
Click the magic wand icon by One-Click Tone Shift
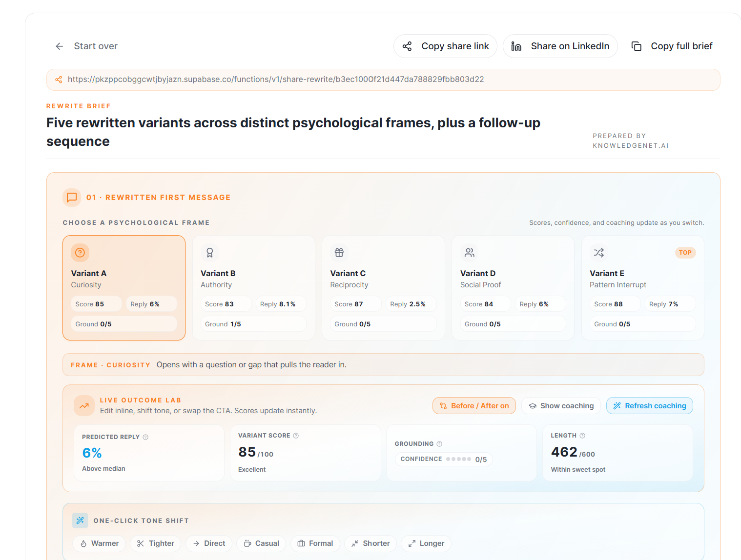pyautogui.click(x=80, y=520)
